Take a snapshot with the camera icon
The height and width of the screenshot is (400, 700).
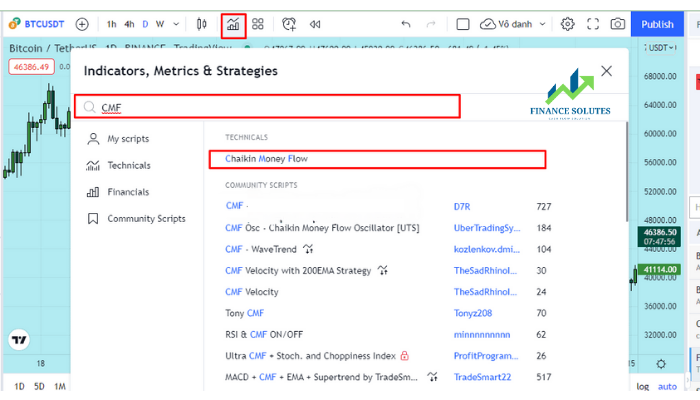618,24
